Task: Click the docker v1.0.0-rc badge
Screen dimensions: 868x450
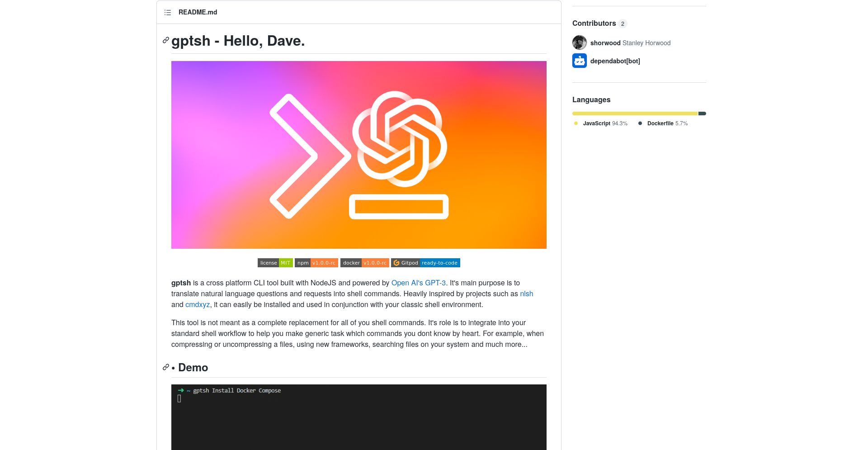Action: (365, 263)
